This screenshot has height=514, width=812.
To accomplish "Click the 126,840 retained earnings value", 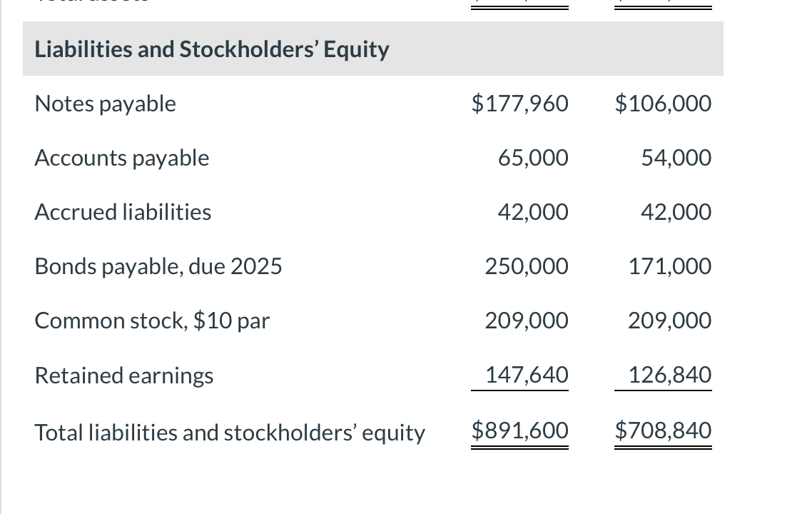I will click(669, 375).
